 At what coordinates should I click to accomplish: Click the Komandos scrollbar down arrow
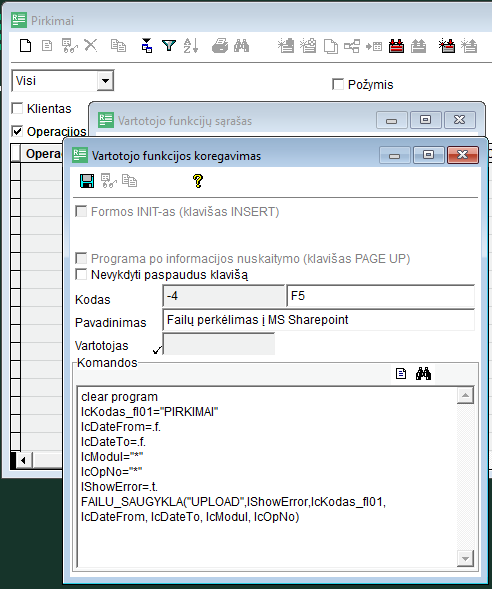[x=465, y=558]
